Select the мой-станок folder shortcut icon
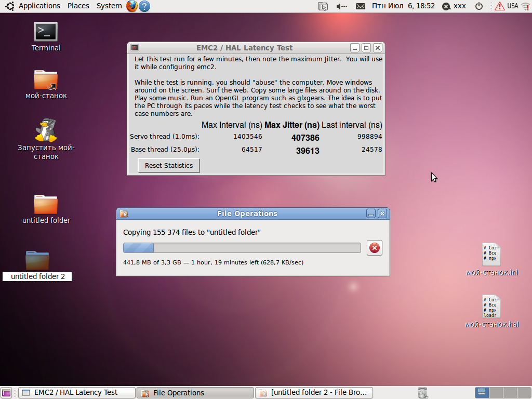The image size is (532, 399). pos(46,80)
